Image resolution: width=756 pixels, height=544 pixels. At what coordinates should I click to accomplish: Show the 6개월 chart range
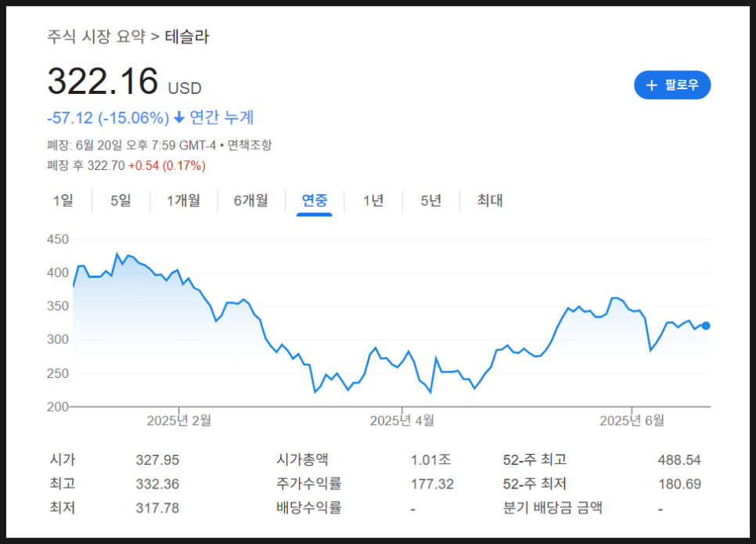coord(250,200)
